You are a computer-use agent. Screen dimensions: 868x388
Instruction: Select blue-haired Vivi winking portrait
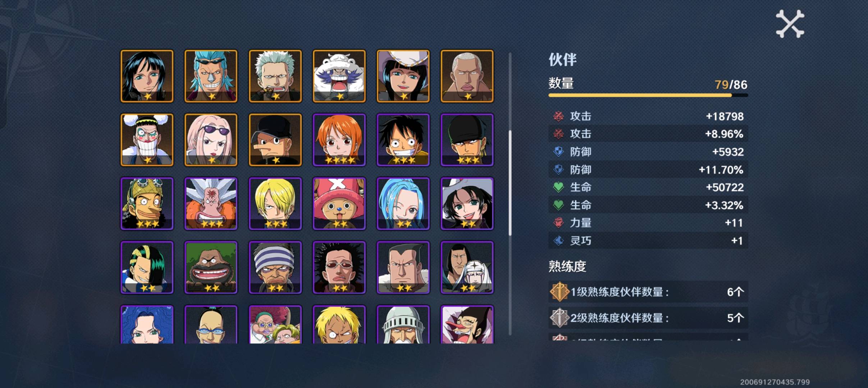click(x=403, y=204)
